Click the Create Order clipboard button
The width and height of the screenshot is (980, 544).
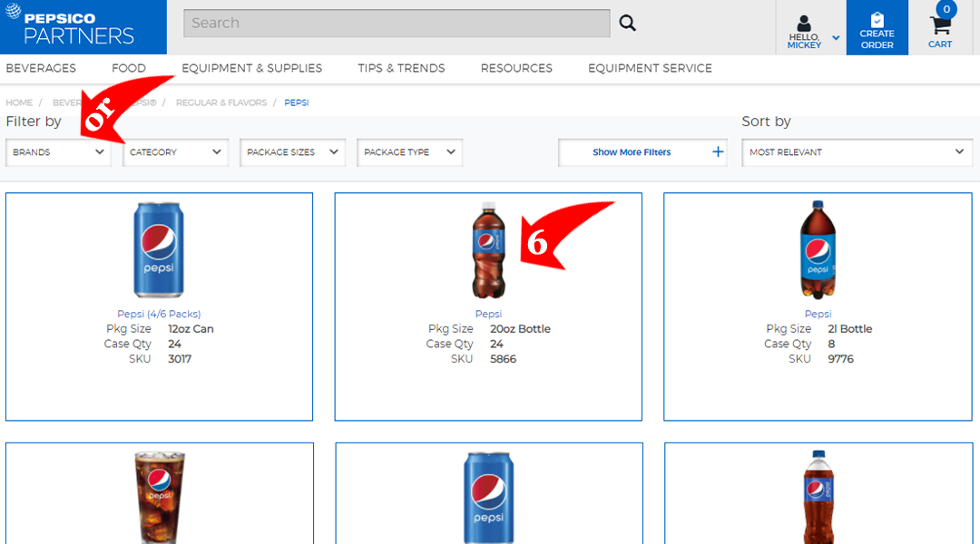[877, 27]
